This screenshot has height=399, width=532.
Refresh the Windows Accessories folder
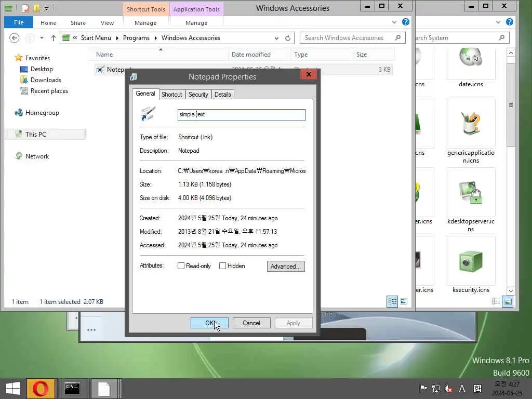288,38
